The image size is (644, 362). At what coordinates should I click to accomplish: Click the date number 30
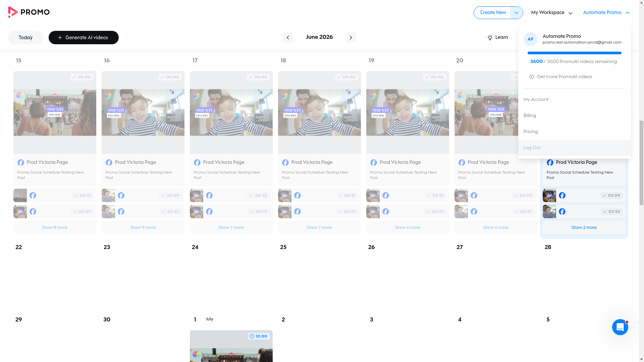pyautogui.click(x=107, y=320)
